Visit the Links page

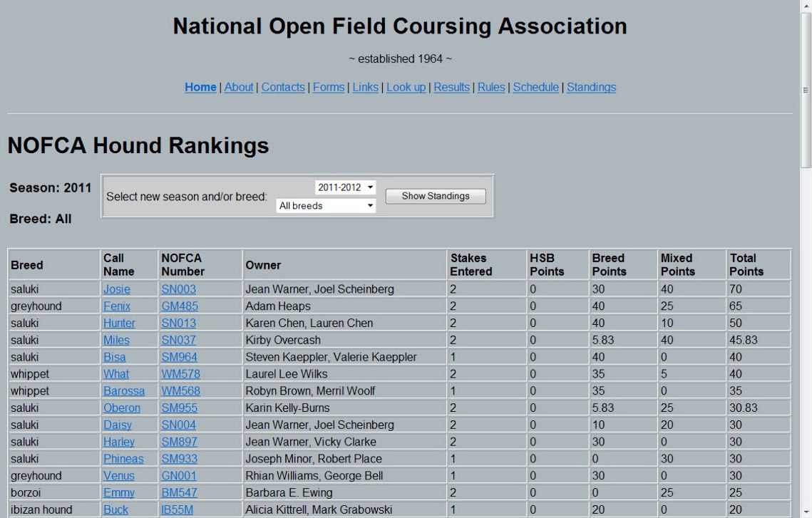tap(365, 87)
